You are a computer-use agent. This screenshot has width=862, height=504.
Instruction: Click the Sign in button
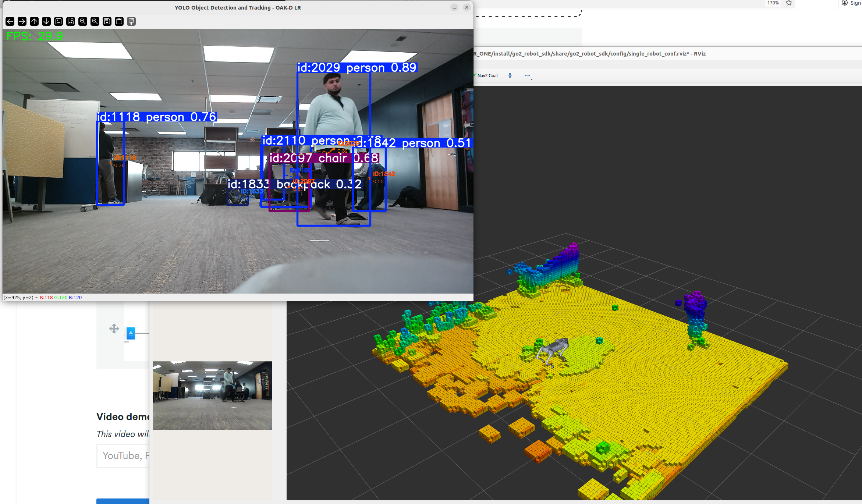852,3
